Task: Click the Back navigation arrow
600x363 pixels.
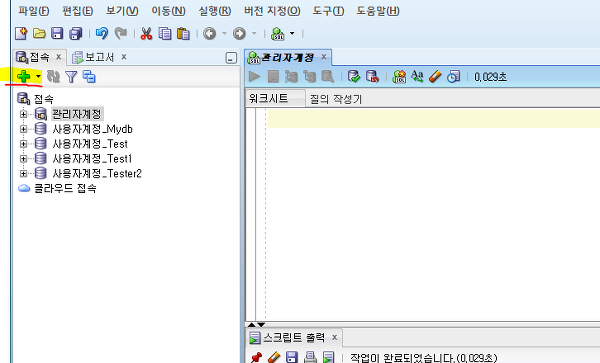Action: click(209, 34)
